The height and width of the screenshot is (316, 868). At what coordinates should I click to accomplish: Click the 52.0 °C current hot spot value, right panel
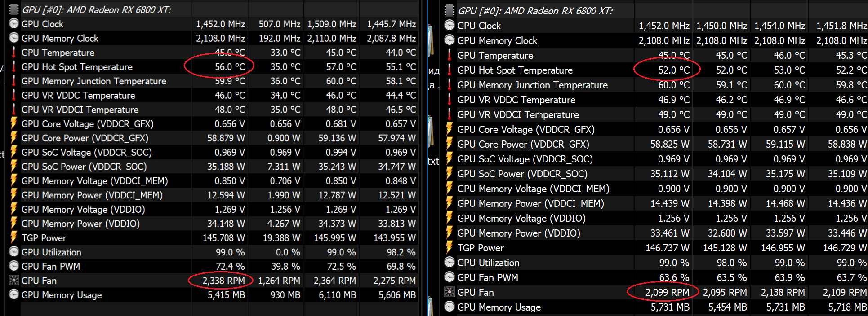tap(674, 70)
